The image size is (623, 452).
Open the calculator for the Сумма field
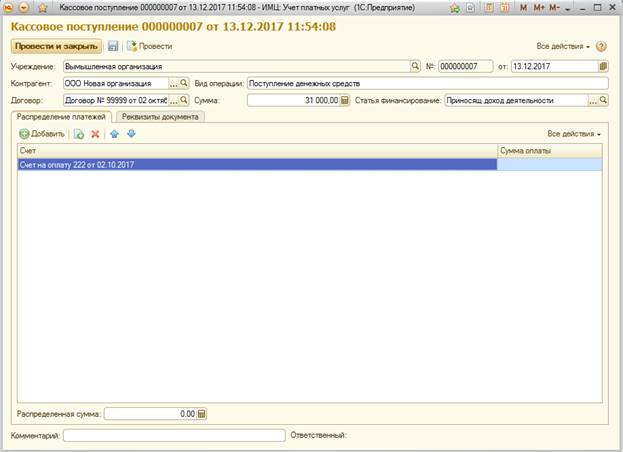click(345, 100)
